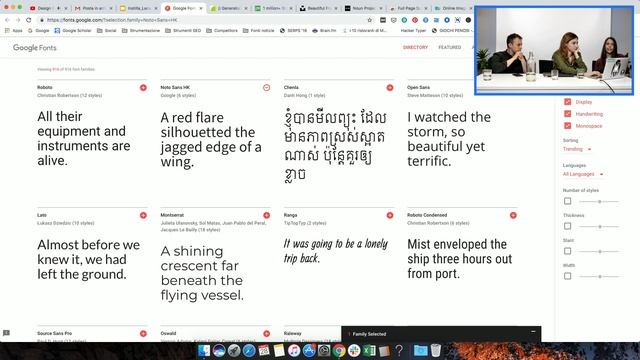
Task: Open the Apps bookmarks shortcut
Action: (13, 31)
